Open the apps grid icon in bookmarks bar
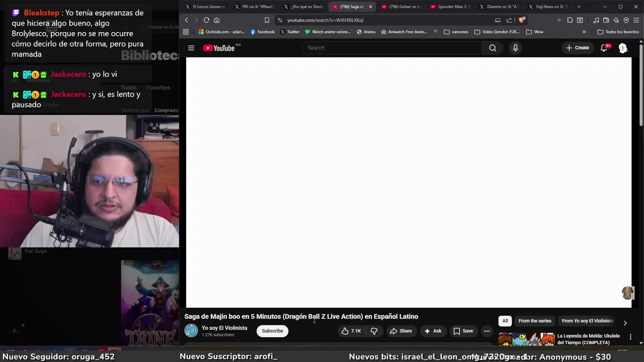This screenshot has height=362, width=644. click(x=186, y=32)
